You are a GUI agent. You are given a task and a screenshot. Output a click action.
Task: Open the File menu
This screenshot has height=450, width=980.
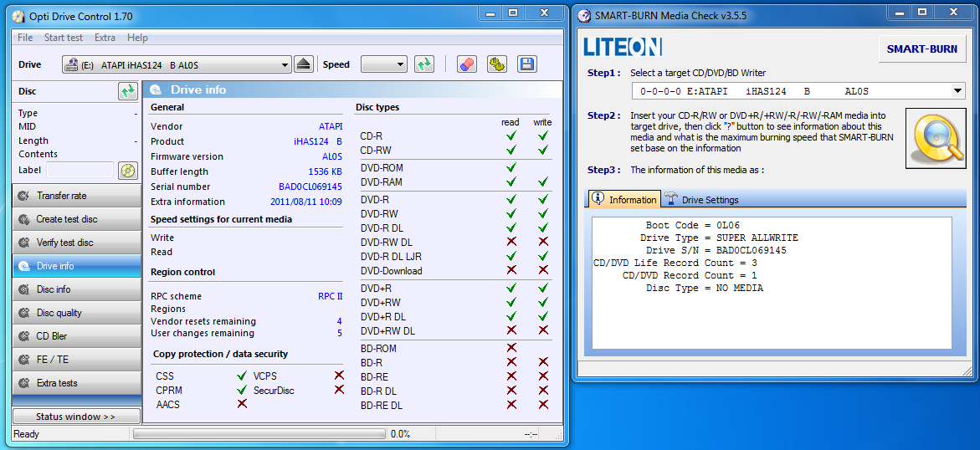[25, 38]
